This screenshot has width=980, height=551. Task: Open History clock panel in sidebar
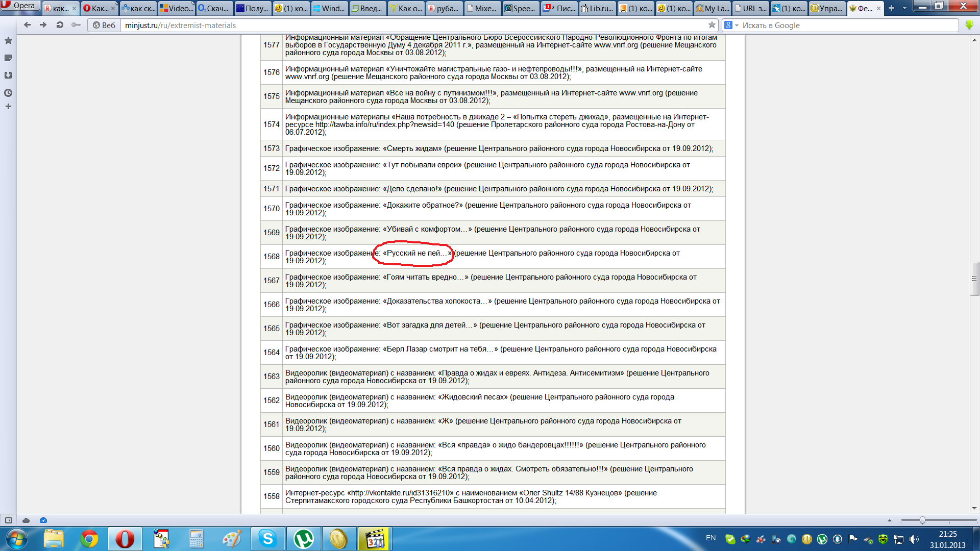pyautogui.click(x=8, y=93)
